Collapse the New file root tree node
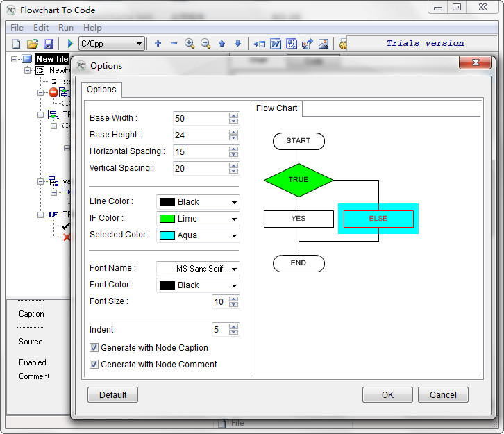 coord(14,59)
